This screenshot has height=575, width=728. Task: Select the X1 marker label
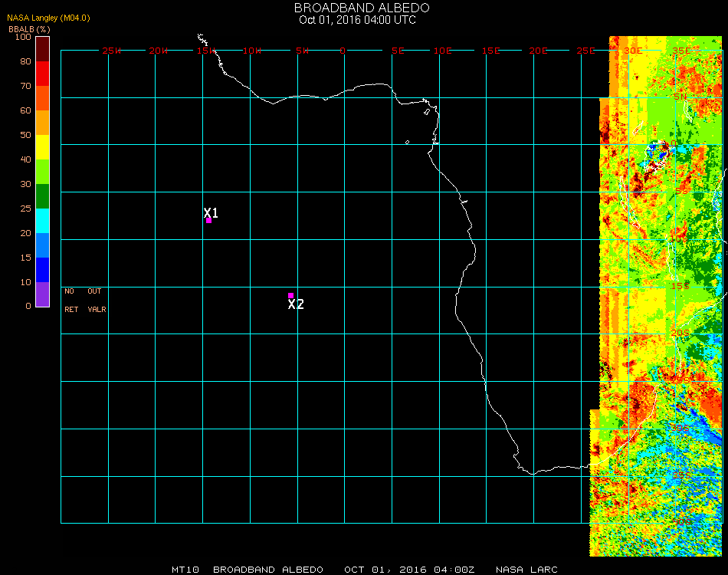pos(212,212)
